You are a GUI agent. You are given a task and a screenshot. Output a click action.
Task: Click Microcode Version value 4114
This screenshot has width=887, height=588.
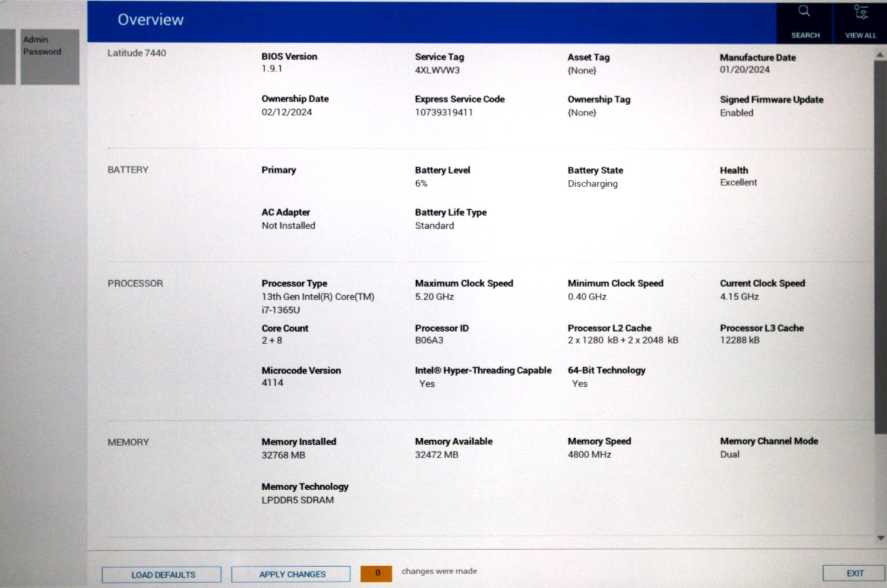(273, 382)
